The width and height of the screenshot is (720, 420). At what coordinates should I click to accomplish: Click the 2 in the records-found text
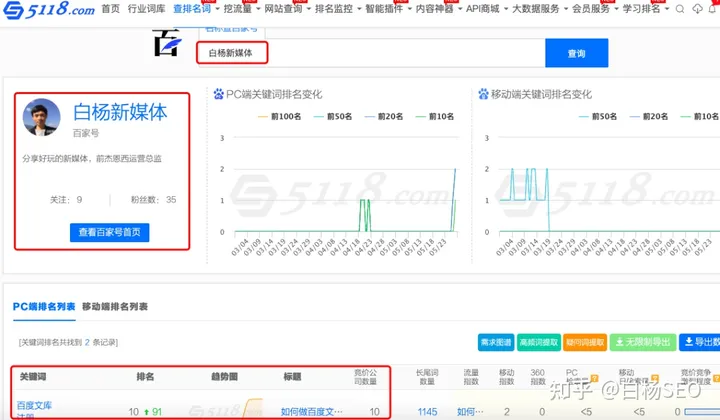(x=87, y=342)
